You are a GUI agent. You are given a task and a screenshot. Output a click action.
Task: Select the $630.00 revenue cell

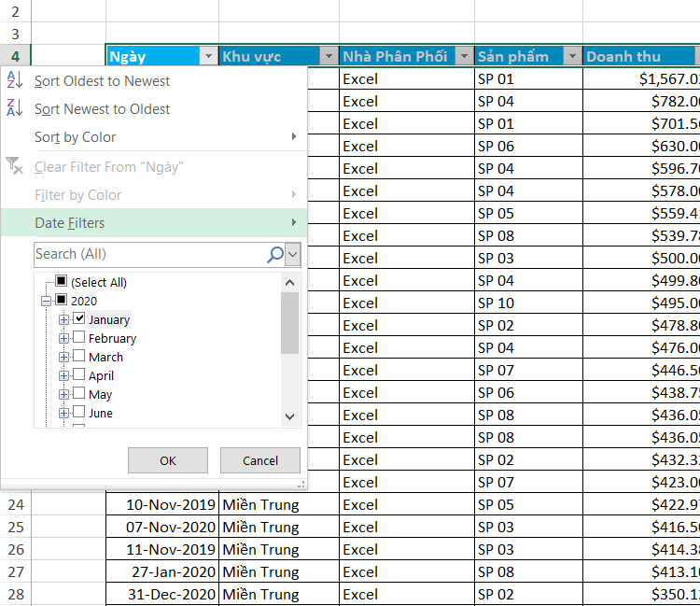pos(641,146)
